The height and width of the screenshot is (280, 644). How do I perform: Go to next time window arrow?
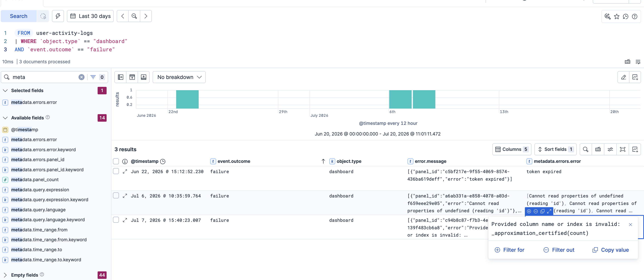click(146, 16)
